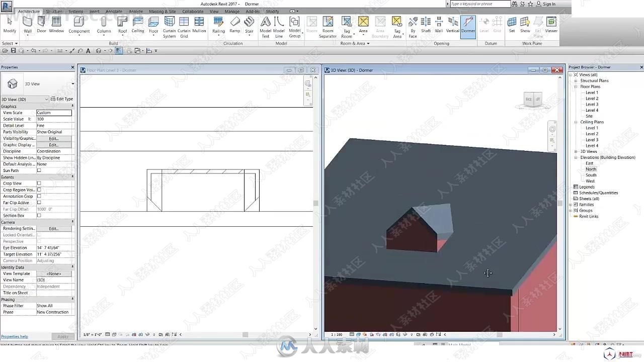
Task: Select the Column tool
Action: [104, 25]
